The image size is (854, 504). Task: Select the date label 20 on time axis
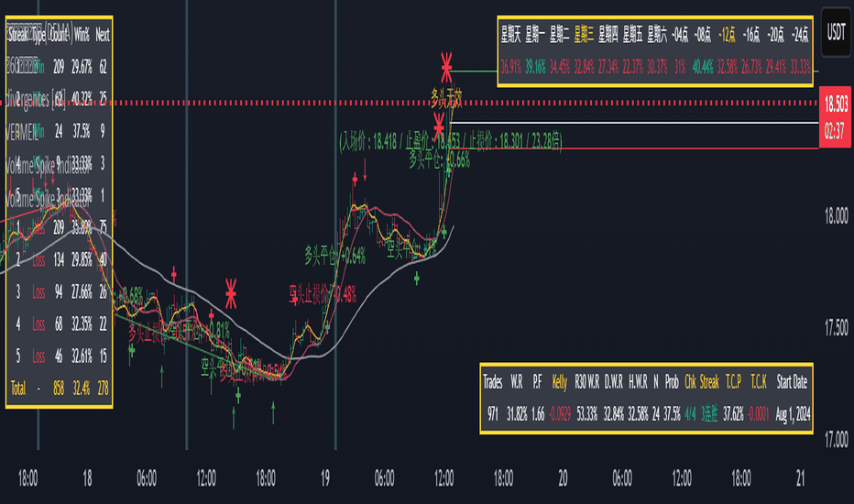click(563, 478)
